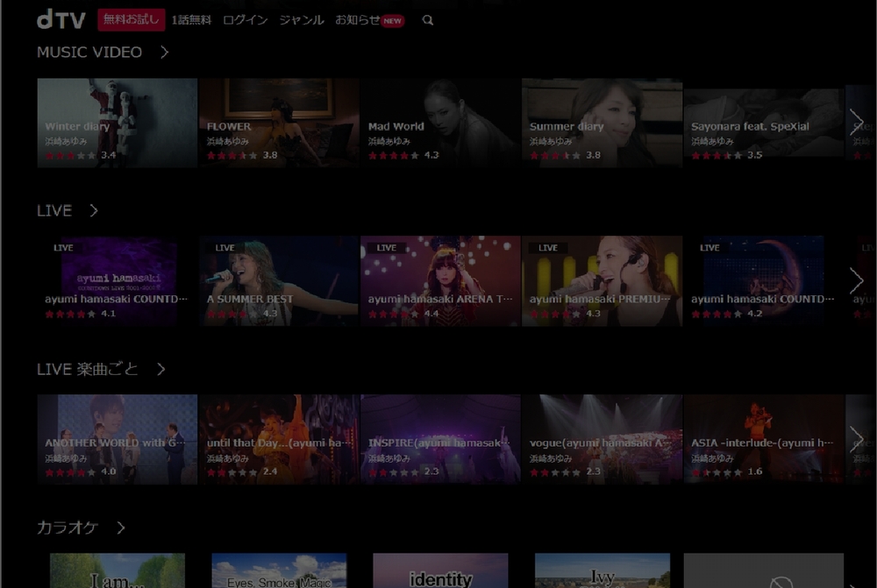Click the 4.3 rating on Mad World
Image resolution: width=877 pixels, height=588 pixels.
tap(431, 155)
